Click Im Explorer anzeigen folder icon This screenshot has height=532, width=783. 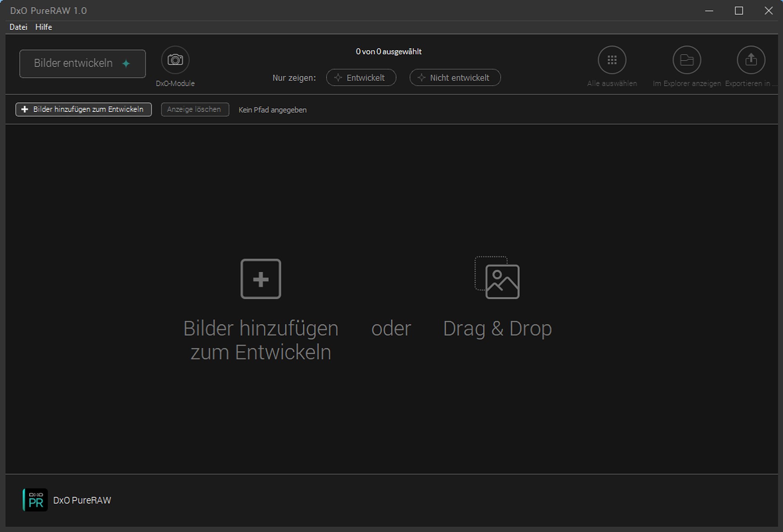pos(687,60)
